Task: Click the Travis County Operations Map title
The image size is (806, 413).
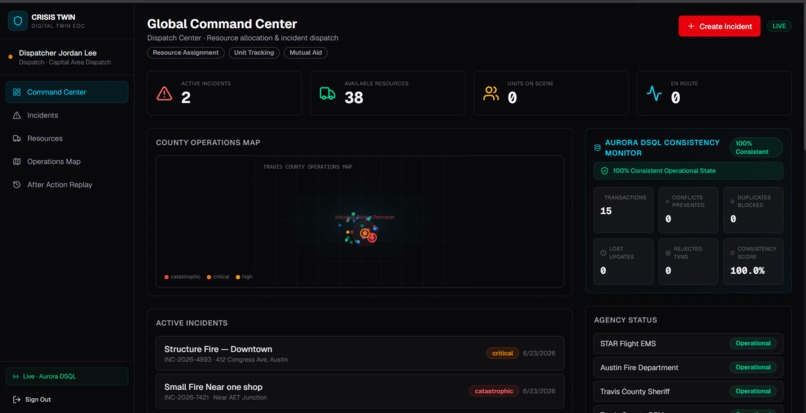Action: click(x=307, y=167)
